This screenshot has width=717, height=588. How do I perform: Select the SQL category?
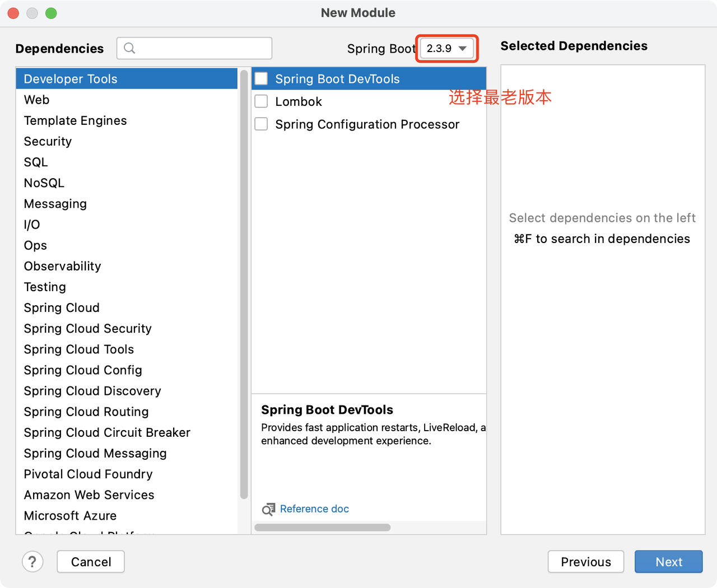tap(127, 162)
